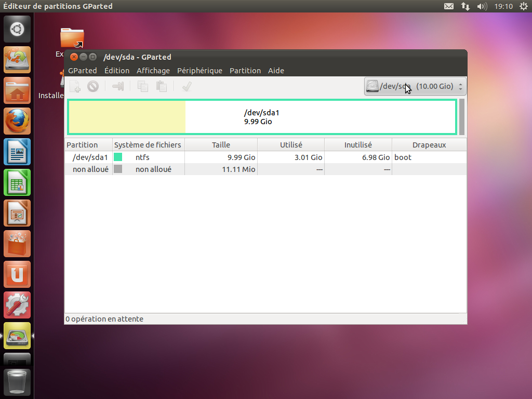The image size is (532, 399).
Task: Expand the network connection indicator menu
Action: (465, 6)
